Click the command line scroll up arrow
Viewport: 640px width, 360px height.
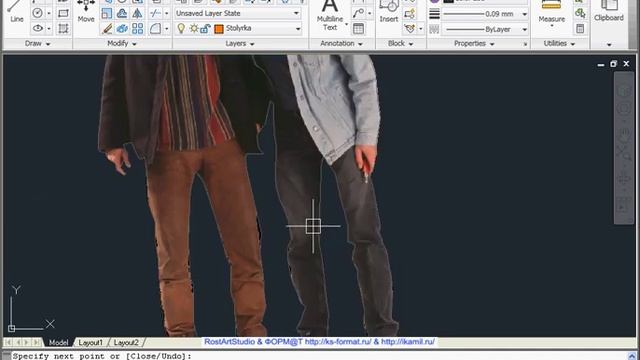click(x=631, y=356)
